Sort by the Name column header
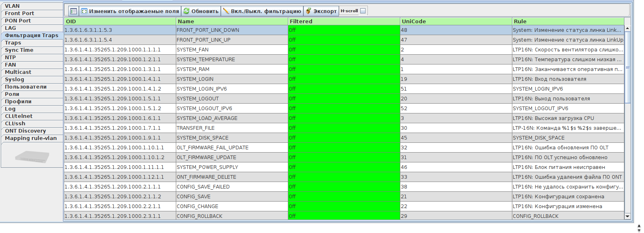Image resolution: width=644 pixels, height=233 pixels. pyautogui.click(x=232, y=21)
